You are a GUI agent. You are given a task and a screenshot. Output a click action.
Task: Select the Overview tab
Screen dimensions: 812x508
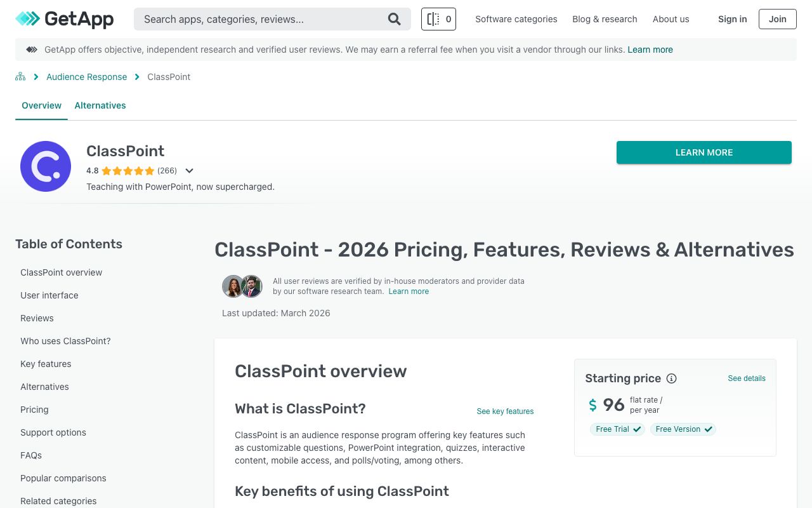pyautogui.click(x=42, y=105)
